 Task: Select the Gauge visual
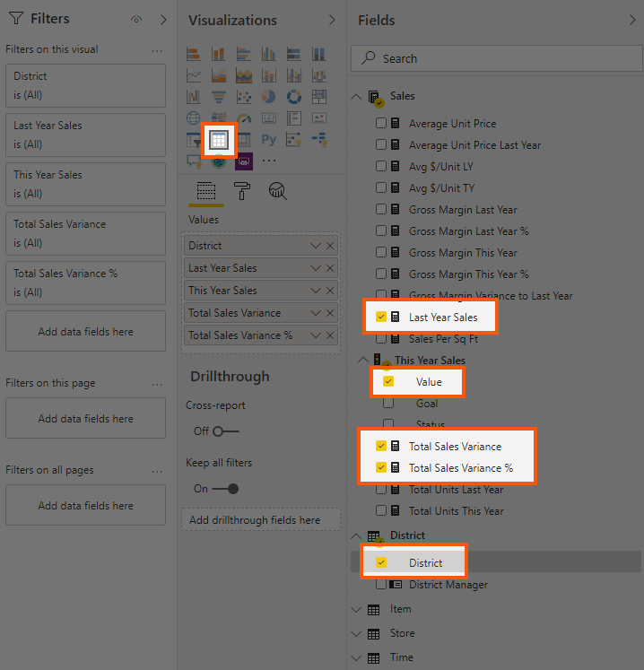244,117
